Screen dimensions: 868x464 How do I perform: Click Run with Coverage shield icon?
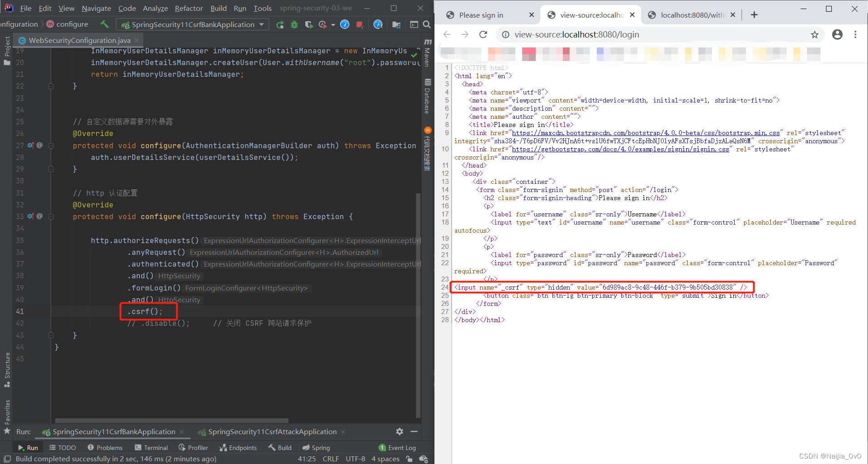tap(309, 24)
